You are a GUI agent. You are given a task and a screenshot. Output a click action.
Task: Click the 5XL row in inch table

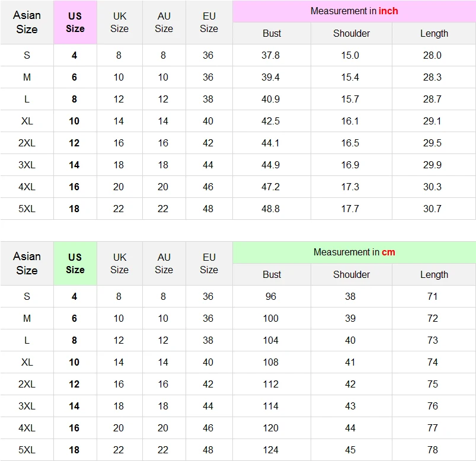pos(27,209)
